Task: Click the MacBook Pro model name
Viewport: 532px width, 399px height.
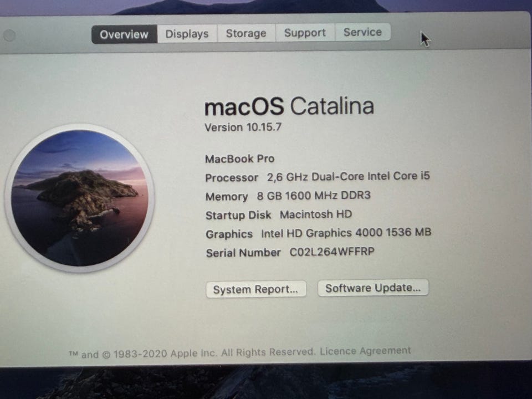Action: click(x=239, y=159)
